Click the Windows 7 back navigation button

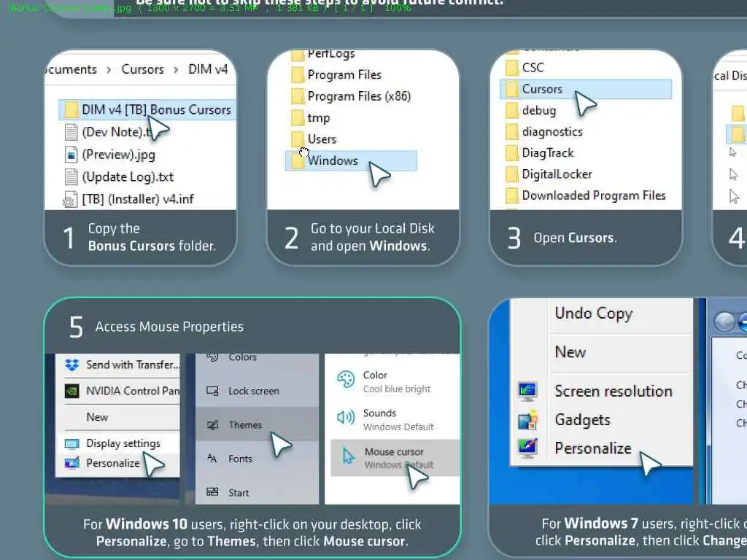[724, 322]
